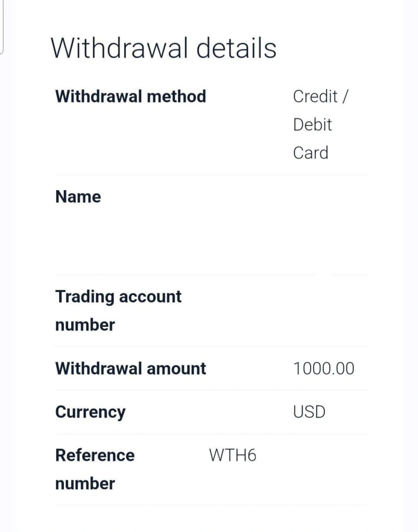418x532 pixels.
Task: Click blank value beside Trading account number
Action: tap(331, 311)
